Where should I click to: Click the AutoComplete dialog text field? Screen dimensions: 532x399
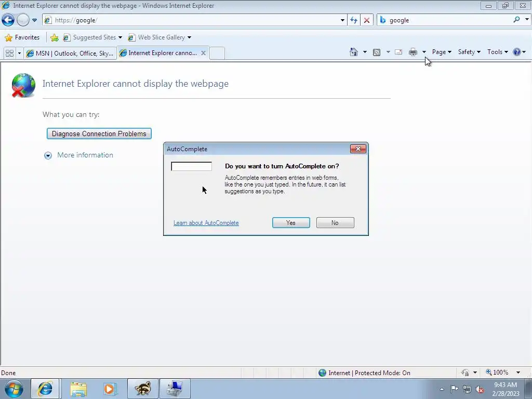point(191,166)
